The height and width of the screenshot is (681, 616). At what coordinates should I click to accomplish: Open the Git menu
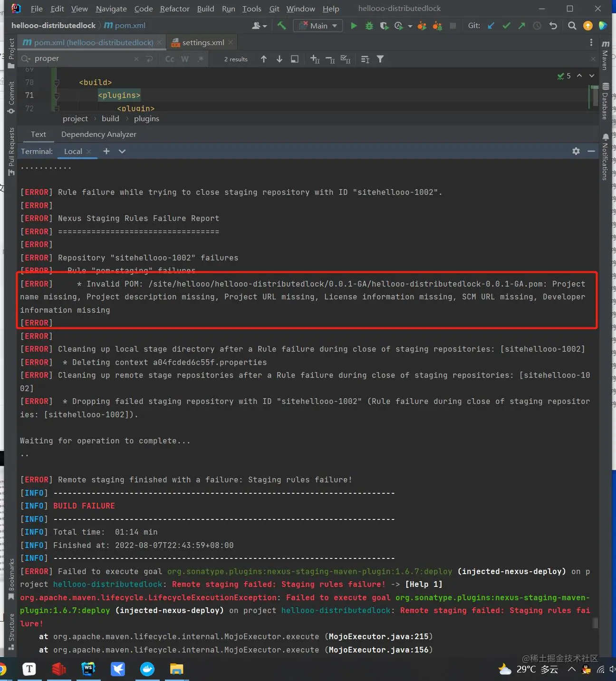(x=274, y=9)
